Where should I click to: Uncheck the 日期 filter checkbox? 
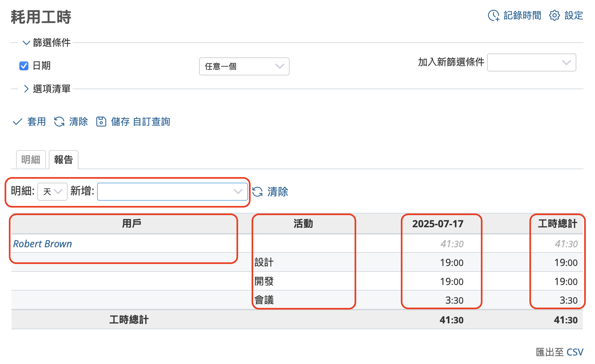pos(24,66)
